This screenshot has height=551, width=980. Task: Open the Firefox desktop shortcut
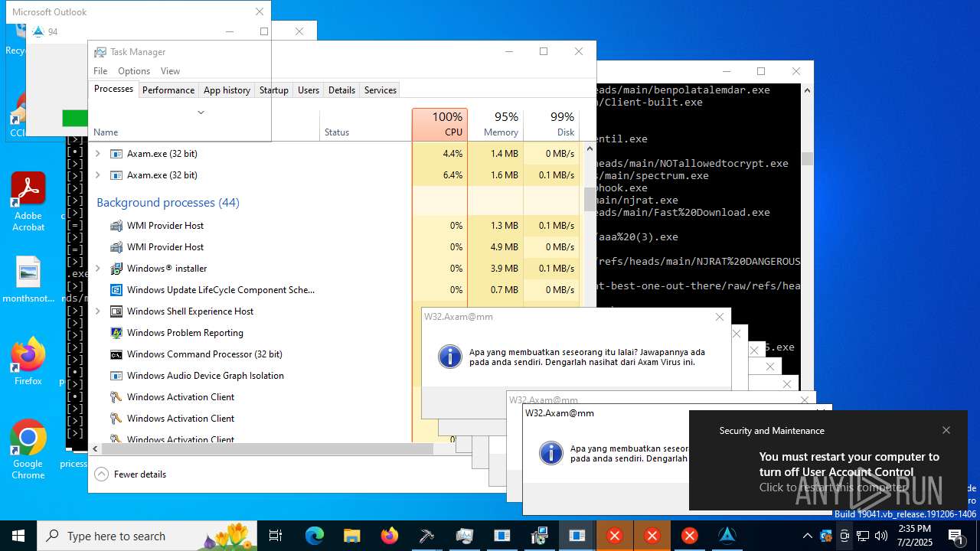click(x=28, y=361)
